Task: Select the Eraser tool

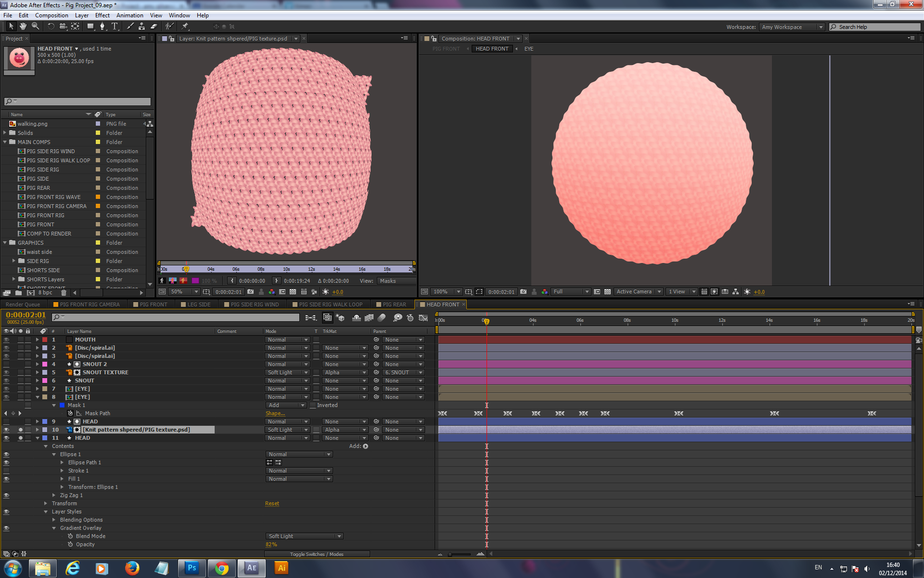Action: 154,26
